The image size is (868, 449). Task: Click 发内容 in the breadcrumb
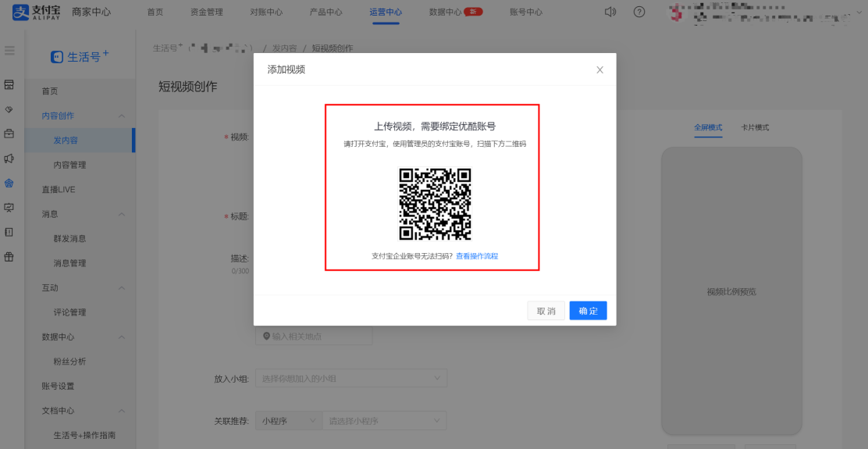click(x=284, y=48)
